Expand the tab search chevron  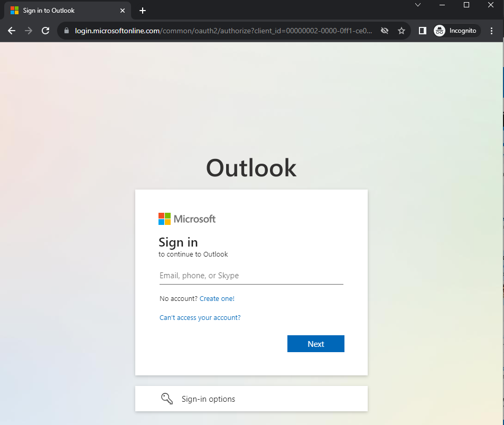[x=418, y=5]
